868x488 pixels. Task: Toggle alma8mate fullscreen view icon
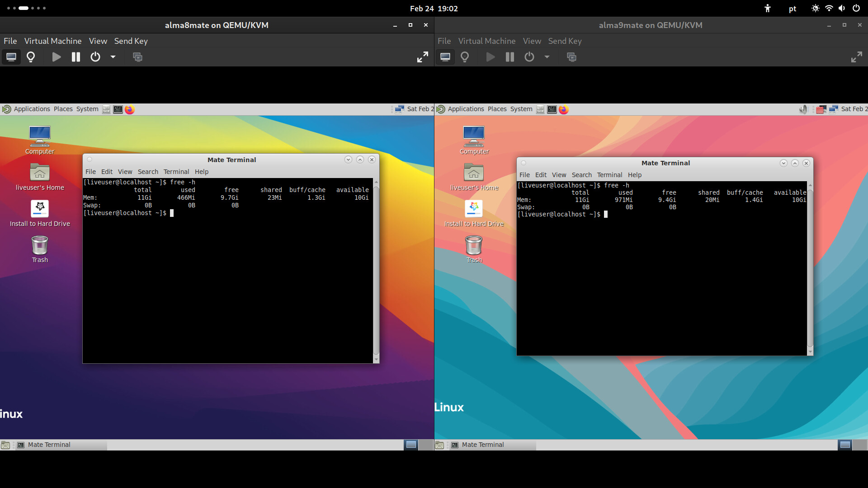tap(422, 57)
